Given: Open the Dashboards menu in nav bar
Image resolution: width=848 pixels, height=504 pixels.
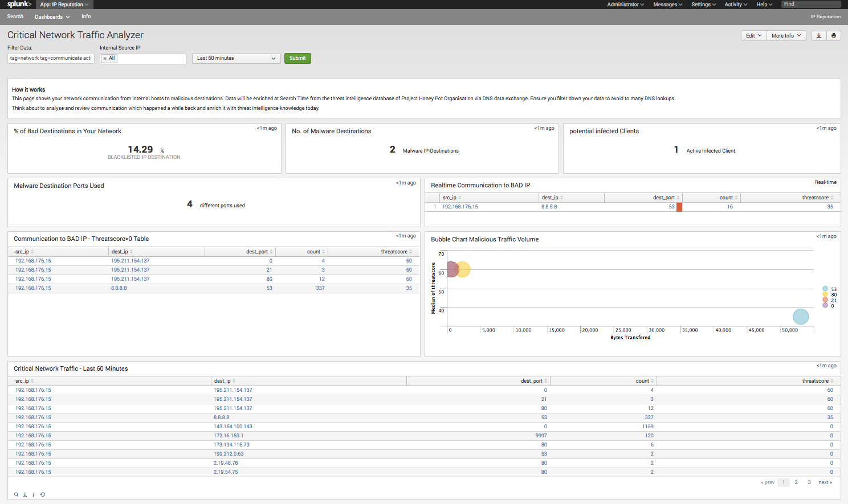Looking at the screenshot, I should [52, 17].
